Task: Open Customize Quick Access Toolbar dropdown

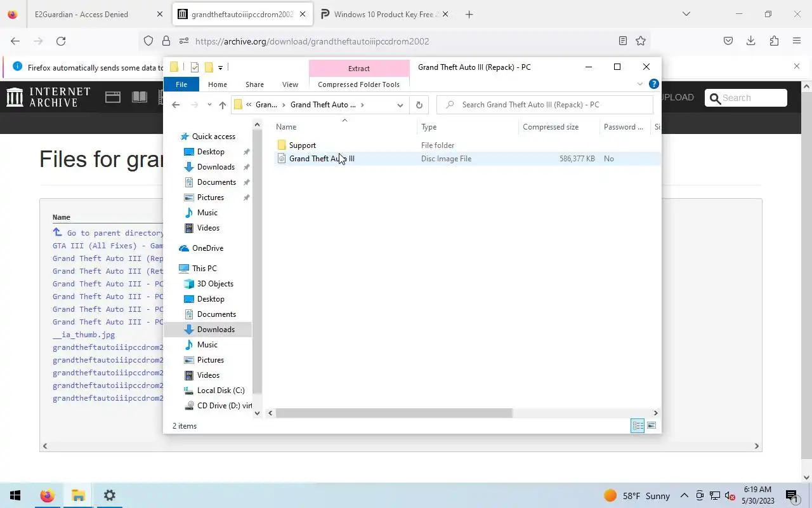Action: (220, 67)
